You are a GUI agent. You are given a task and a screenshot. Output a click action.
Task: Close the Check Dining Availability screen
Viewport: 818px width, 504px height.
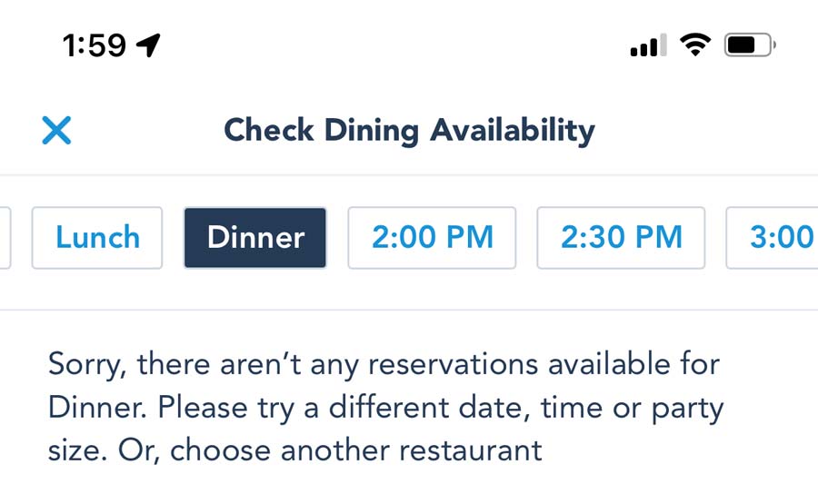[56, 130]
